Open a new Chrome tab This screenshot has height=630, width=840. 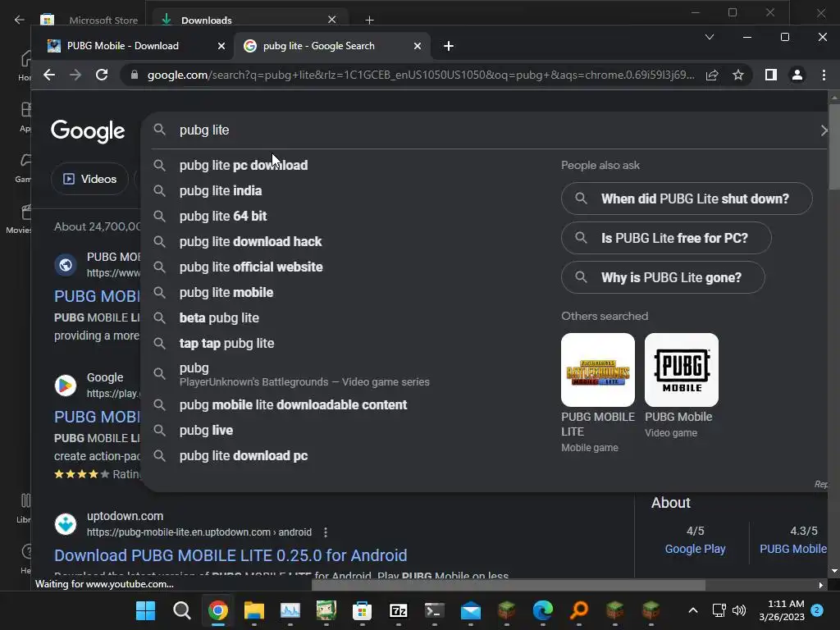[449, 46]
